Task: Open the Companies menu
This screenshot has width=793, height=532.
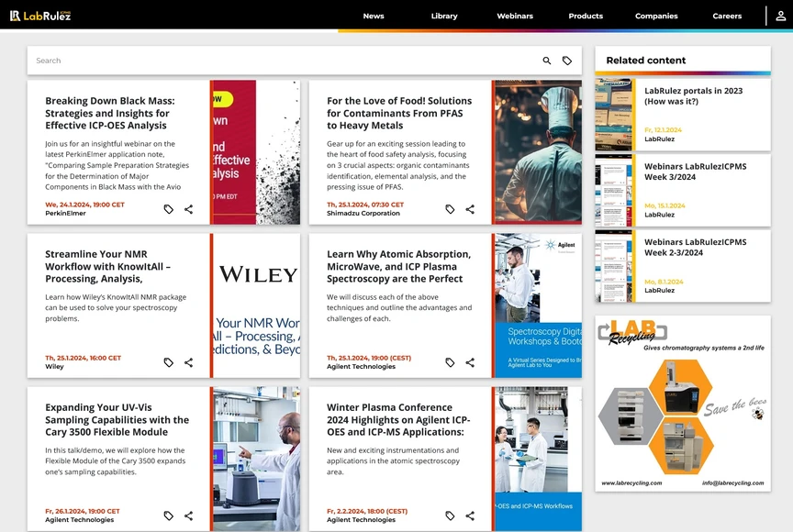Action: tap(656, 16)
